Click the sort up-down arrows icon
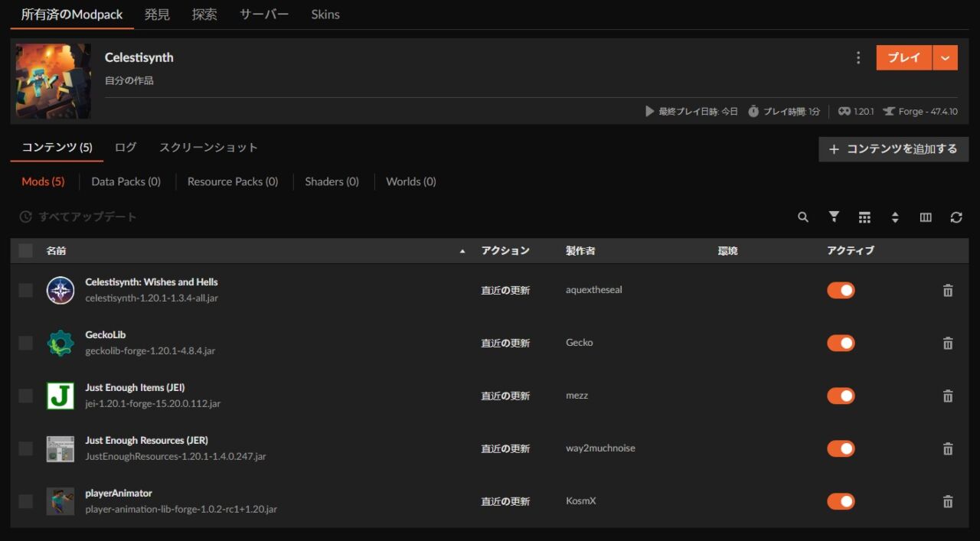 895,217
